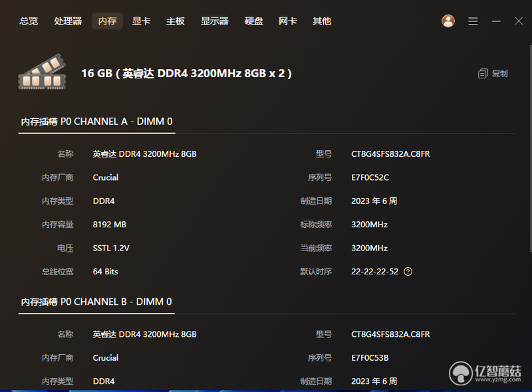Screen dimensions: 532x392
Task: Click the 标称频率 3200MHz value
Action: 370,225
